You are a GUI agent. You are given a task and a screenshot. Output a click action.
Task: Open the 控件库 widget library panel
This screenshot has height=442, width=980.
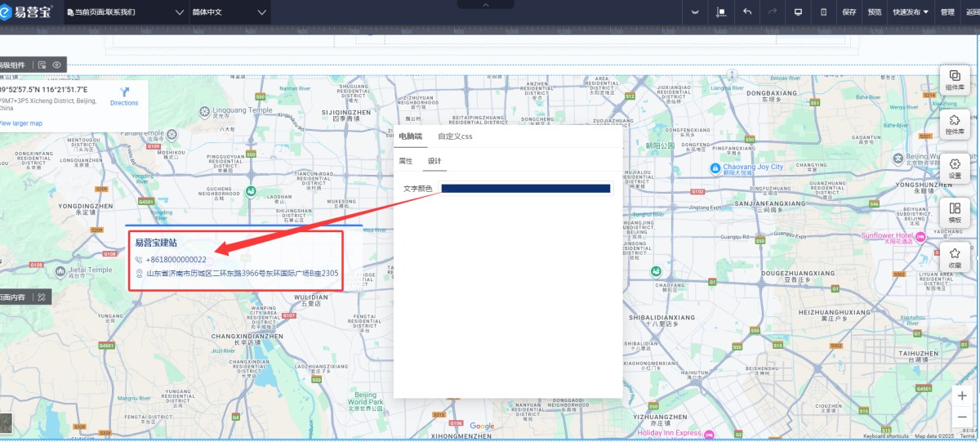tap(955, 124)
